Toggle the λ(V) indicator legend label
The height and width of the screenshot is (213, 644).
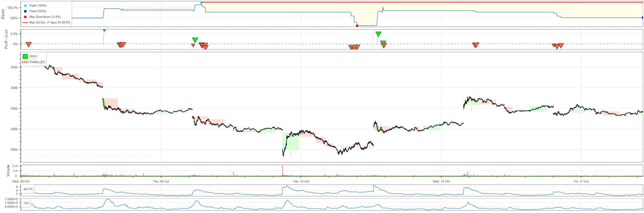pos(26,203)
